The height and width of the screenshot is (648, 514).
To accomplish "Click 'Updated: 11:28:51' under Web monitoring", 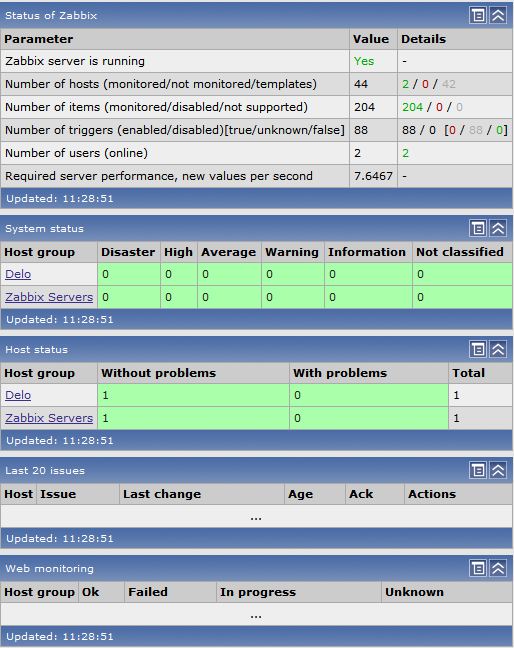I will click(x=59, y=637).
